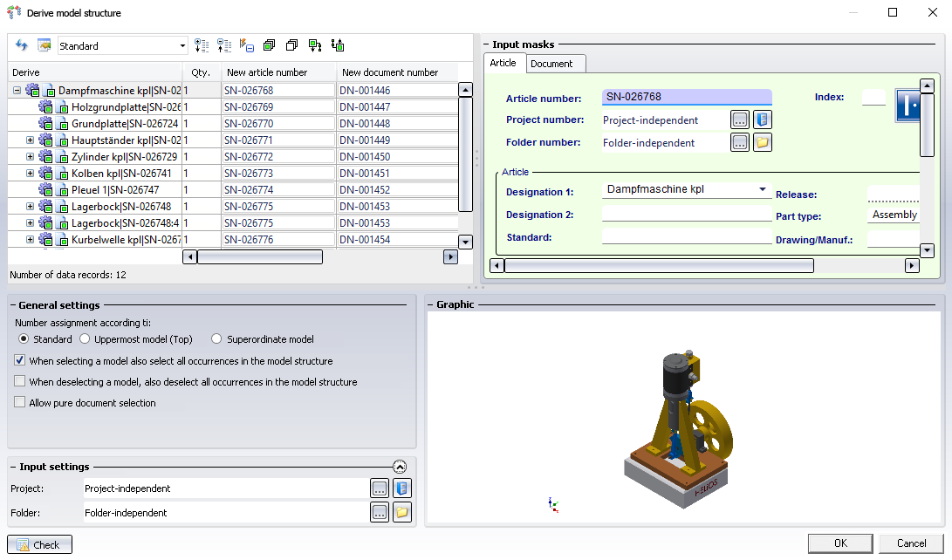Enable Allow pure document selection checkbox
Image resolution: width=952 pixels, height=560 pixels.
click(20, 403)
